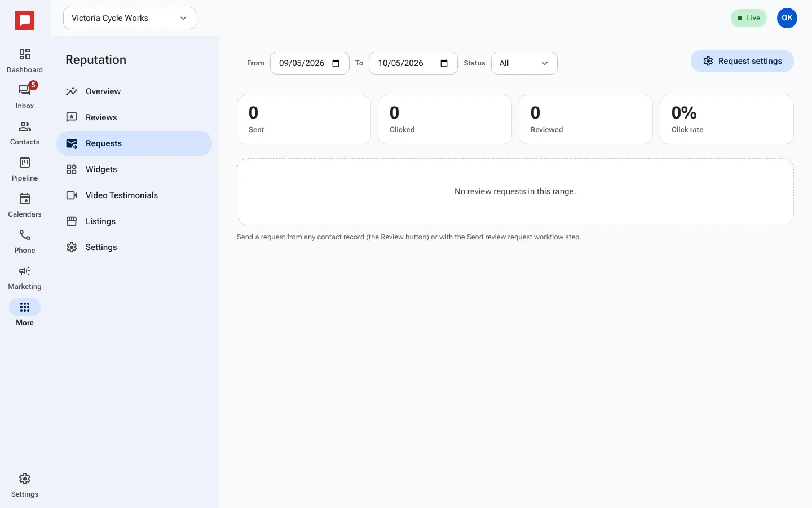Open the Dashboard section
The width and height of the screenshot is (812, 508).
[x=25, y=61]
